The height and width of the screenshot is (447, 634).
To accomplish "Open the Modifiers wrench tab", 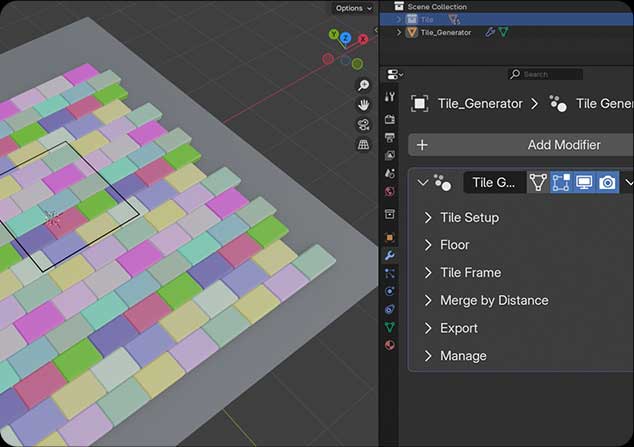I will 390,255.
